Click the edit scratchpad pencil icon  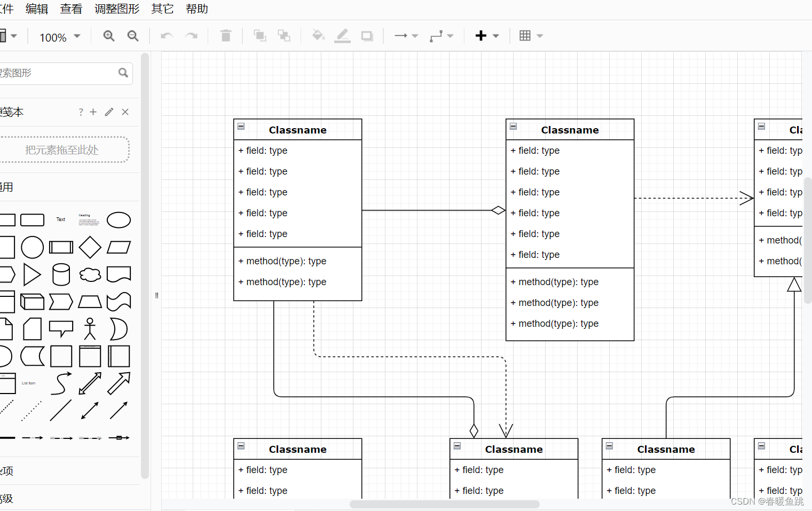coord(109,112)
